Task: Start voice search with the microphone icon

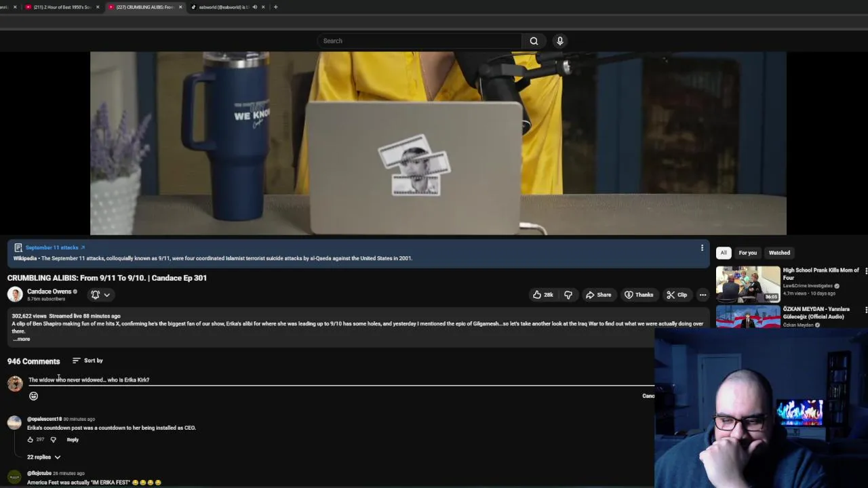Action: pyautogui.click(x=560, y=41)
